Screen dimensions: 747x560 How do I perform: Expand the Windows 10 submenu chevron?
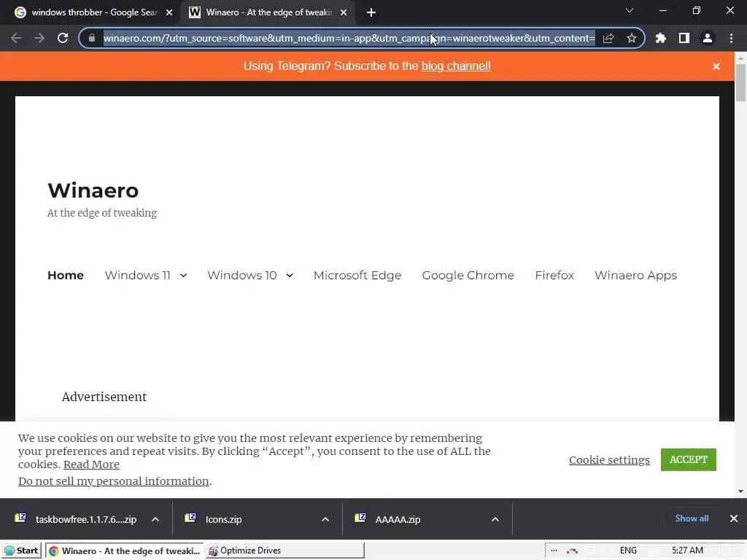tap(290, 276)
